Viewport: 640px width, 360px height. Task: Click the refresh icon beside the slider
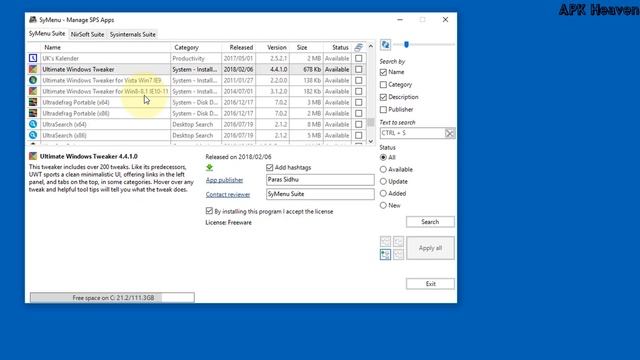point(385,44)
